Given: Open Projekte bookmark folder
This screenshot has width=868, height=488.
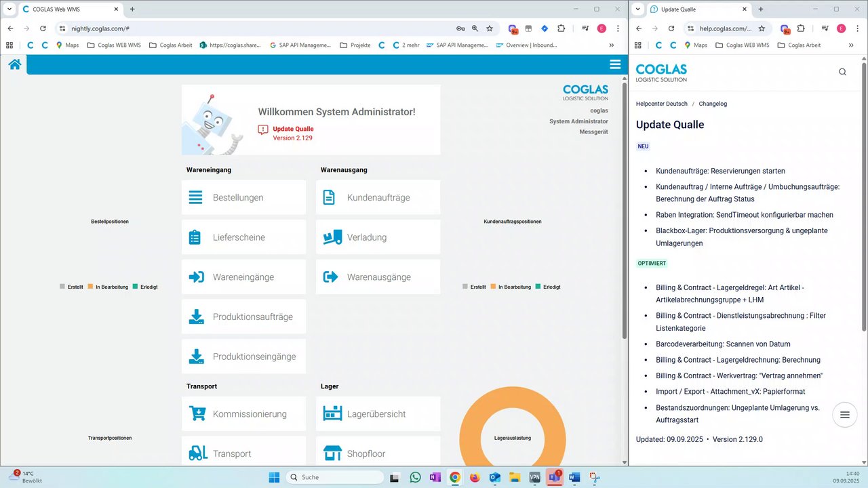Looking at the screenshot, I should [x=355, y=45].
